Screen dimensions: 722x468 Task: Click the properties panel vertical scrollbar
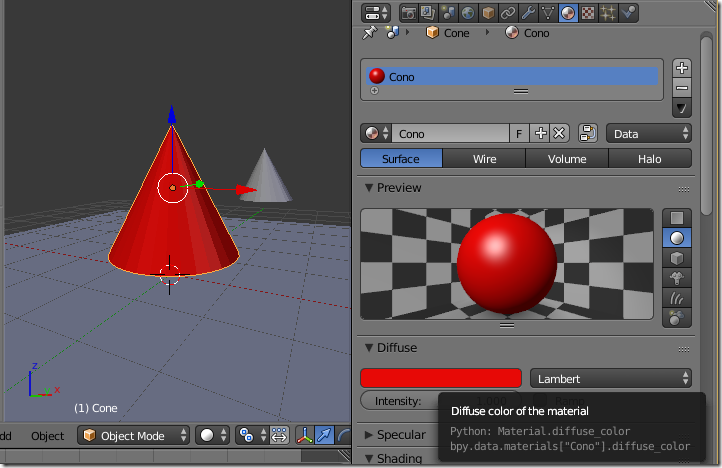point(706,125)
